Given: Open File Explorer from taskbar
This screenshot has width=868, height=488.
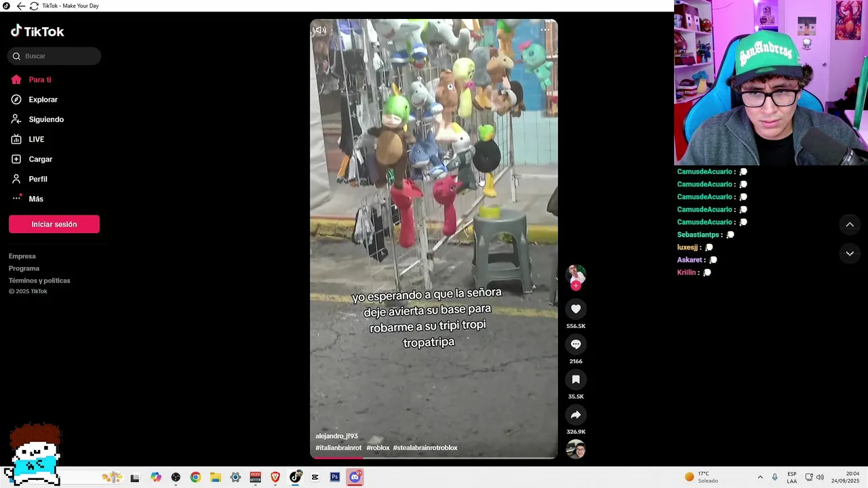Looking at the screenshot, I should point(215,478).
